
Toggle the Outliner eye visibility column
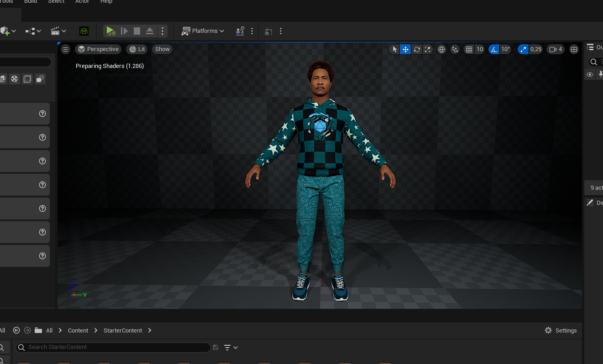point(590,74)
